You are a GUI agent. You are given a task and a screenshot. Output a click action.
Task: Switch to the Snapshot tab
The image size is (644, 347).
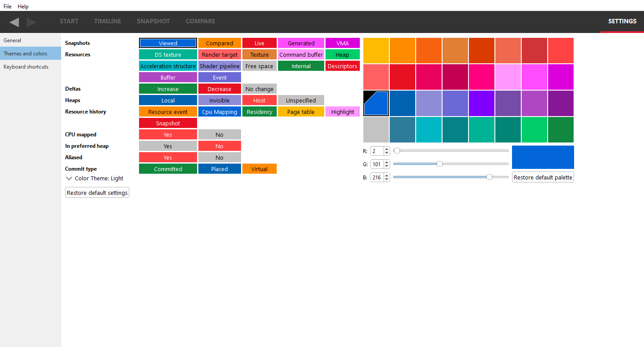coord(153,21)
